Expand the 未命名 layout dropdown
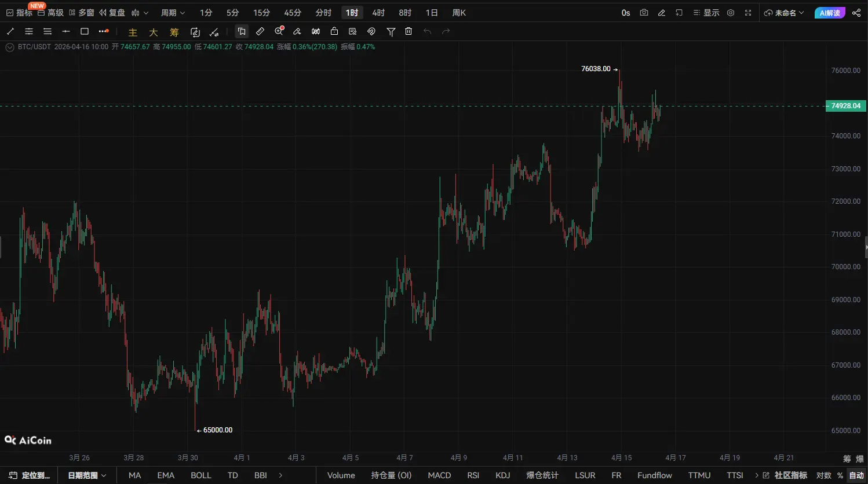 click(784, 13)
